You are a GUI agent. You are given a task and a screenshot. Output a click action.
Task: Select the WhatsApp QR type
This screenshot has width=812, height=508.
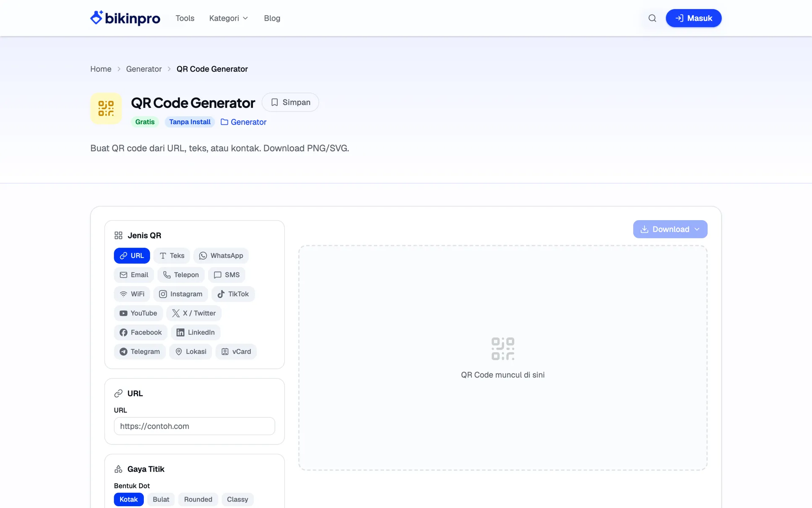tap(221, 256)
